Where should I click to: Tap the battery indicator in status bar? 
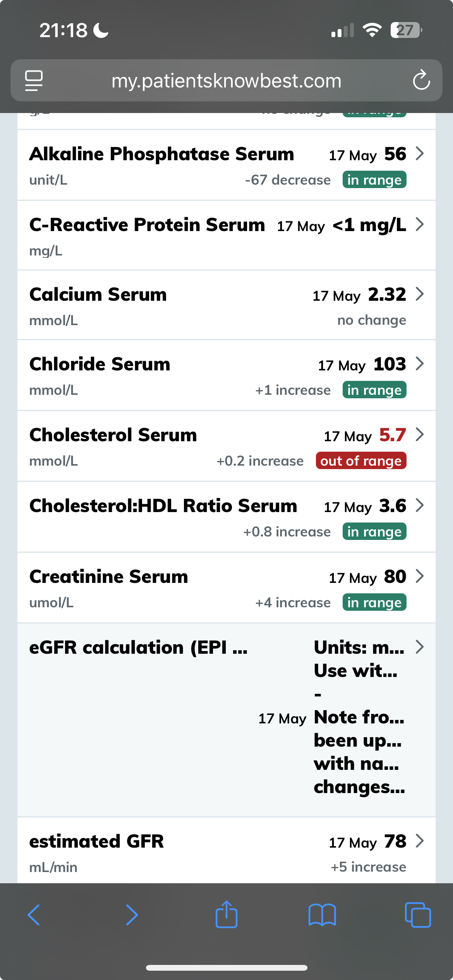(406, 30)
